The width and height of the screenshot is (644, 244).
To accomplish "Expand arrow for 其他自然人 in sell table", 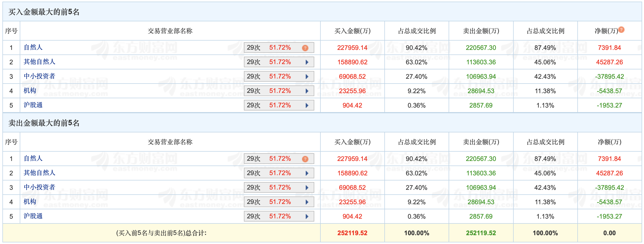I will (307, 173).
